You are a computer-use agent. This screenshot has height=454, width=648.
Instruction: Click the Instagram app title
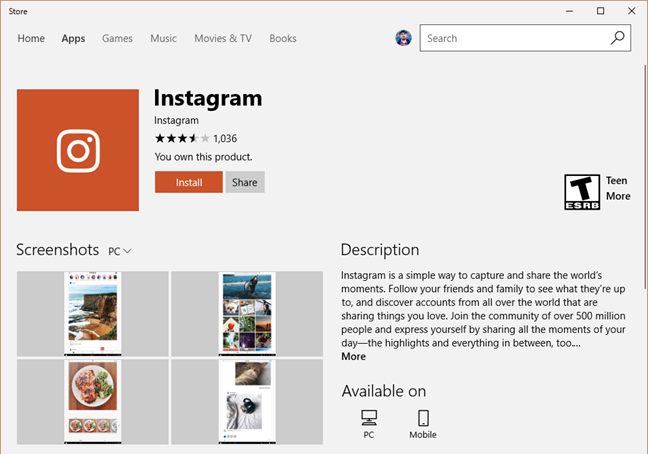pyautogui.click(x=208, y=98)
